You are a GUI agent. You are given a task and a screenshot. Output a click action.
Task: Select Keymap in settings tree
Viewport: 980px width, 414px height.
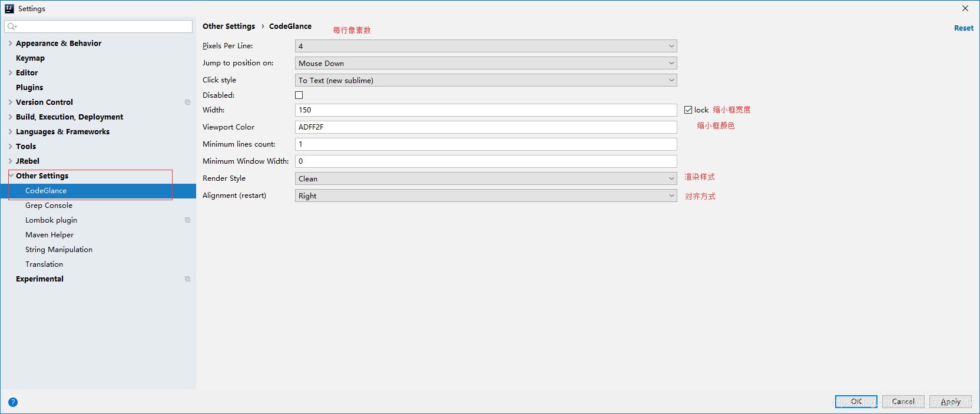coord(30,58)
